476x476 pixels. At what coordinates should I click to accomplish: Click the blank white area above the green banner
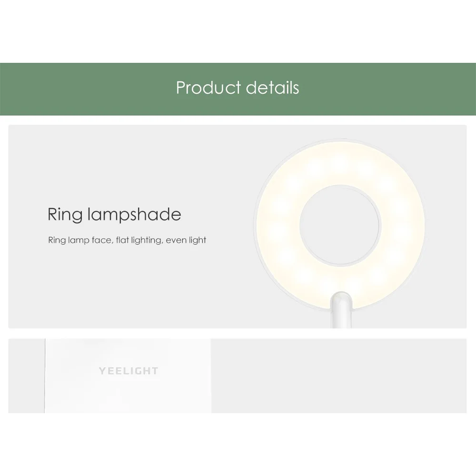click(238, 31)
